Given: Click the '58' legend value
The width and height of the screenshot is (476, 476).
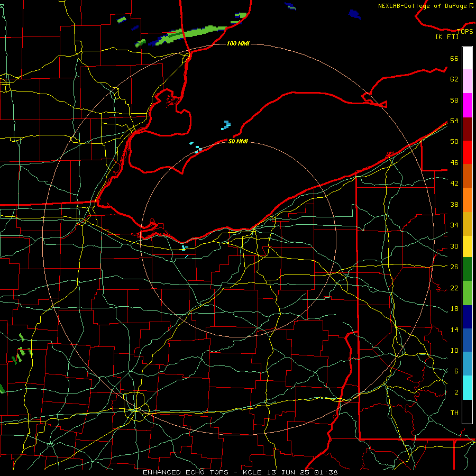Looking at the screenshot, I should click(x=454, y=100).
